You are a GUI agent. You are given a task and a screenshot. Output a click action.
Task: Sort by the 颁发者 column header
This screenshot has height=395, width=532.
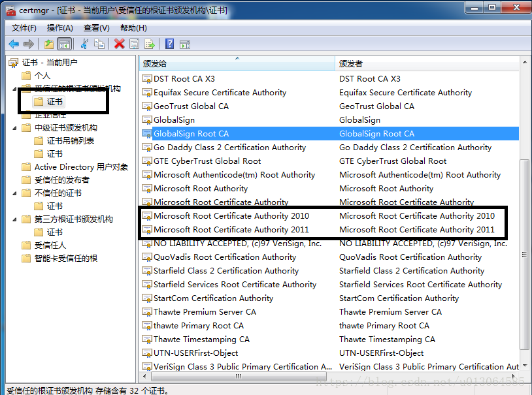[x=427, y=63]
